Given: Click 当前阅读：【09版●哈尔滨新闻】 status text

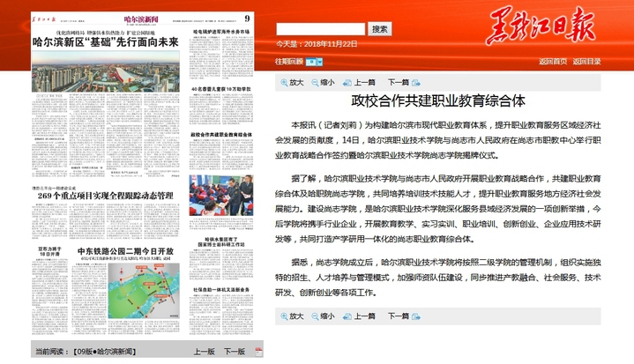Looking at the screenshot, I should tap(86, 352).
